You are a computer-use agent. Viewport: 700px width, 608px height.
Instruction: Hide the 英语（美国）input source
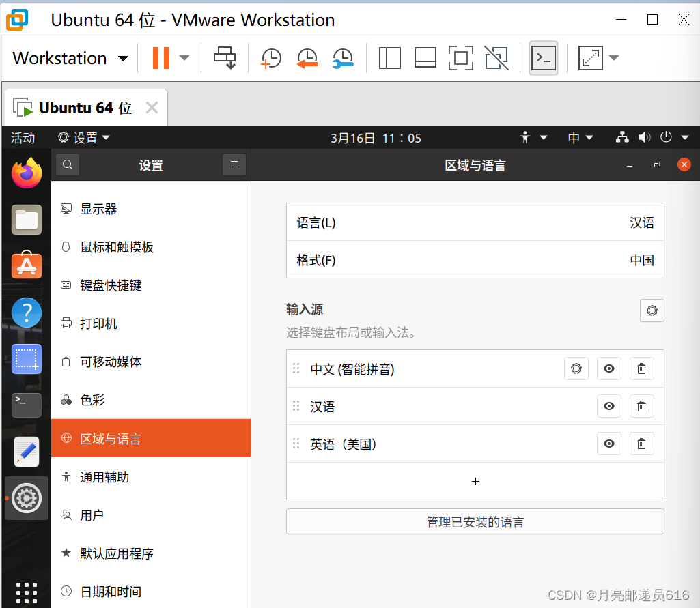pos(608,444)
